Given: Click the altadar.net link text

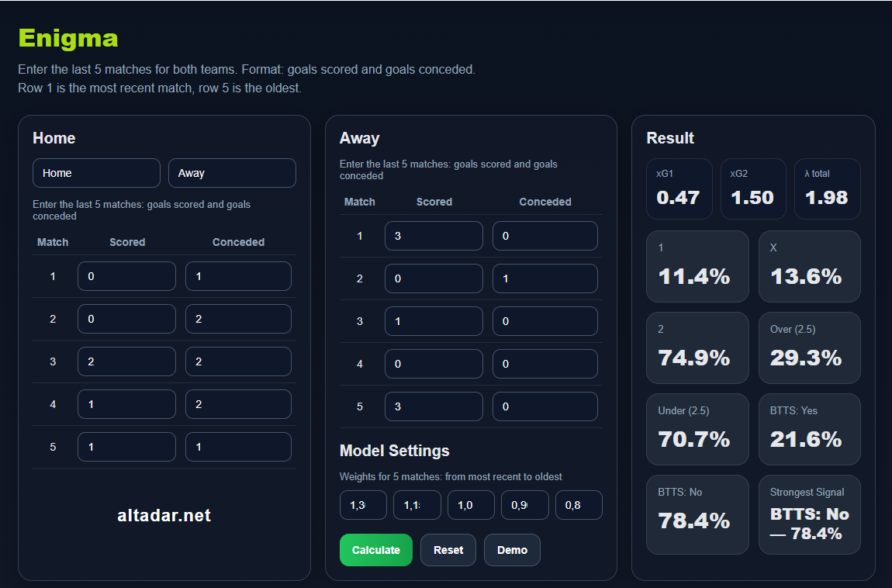Looking at the screenshot, I should pos(164,515).
